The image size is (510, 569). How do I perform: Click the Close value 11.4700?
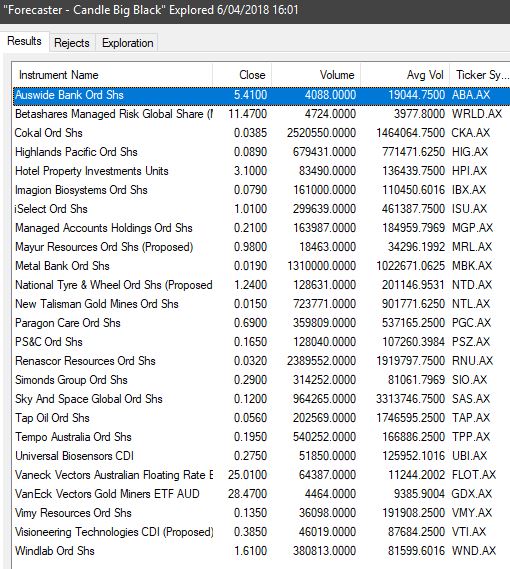pos(248,114)
